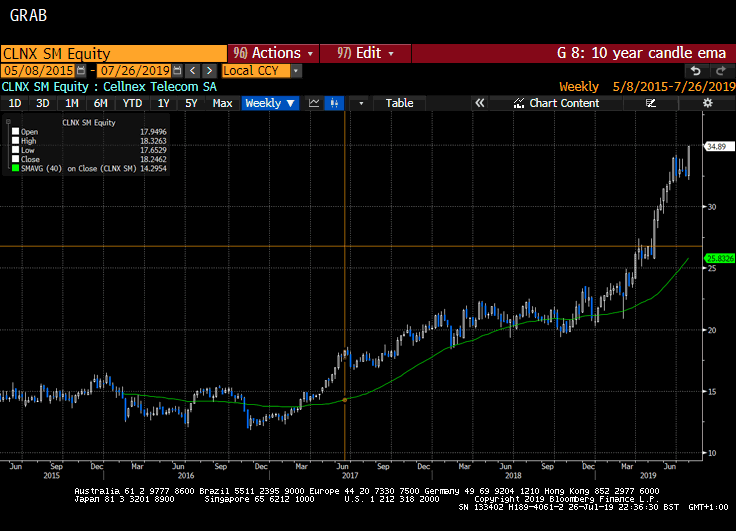The width and height of the screenshot is (736, 531).
Task: Collapse panel with double-left chevron
Action: pos(479,103)
